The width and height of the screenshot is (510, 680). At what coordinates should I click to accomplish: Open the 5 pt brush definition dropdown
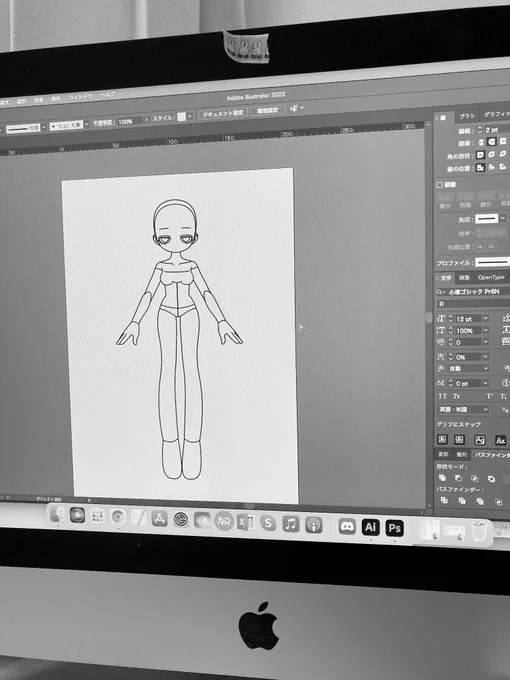point(87,124)
